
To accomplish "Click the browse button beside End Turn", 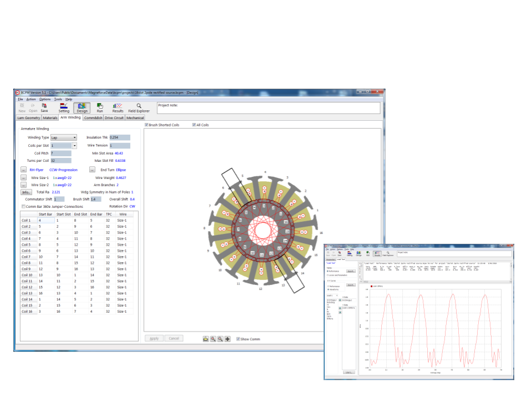I will click(x=93, y=170).
